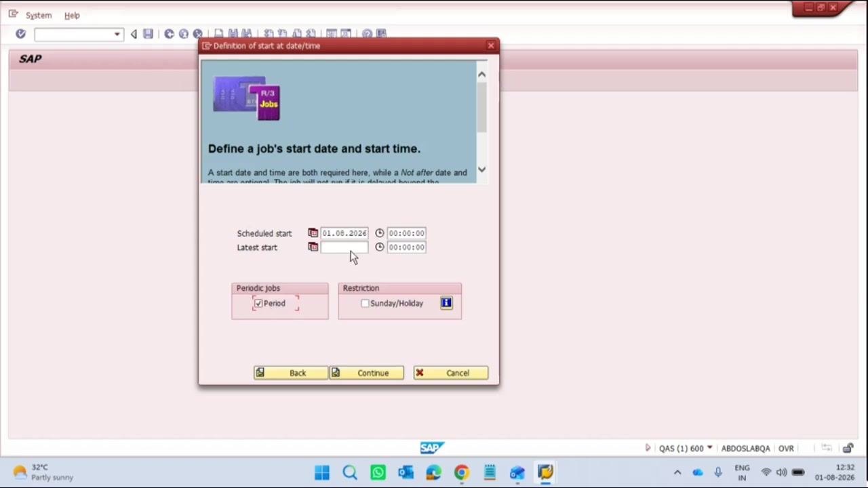Click the lock icon in SAP status bar
868x488 pixels.
[x=848, y=448]
